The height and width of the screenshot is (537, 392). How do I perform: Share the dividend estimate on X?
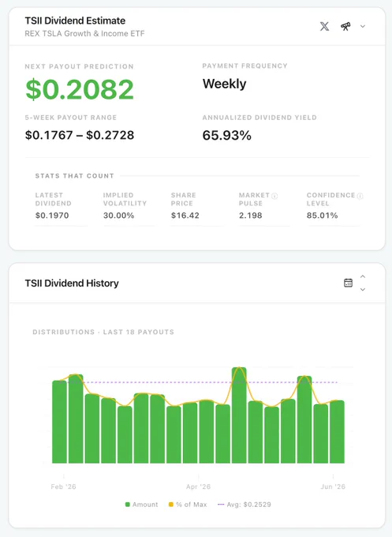click(324, 26)
